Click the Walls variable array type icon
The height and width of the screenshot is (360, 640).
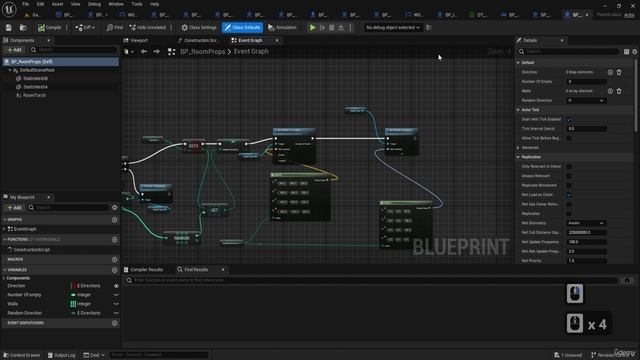click(x=73, y=304)
